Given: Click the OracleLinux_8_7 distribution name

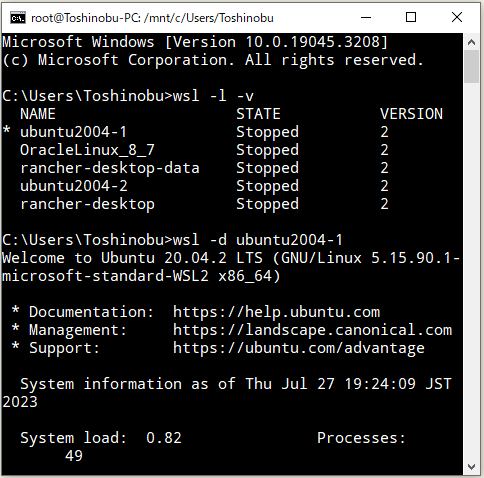Looking at the screenshot, I should click(87, 150).
